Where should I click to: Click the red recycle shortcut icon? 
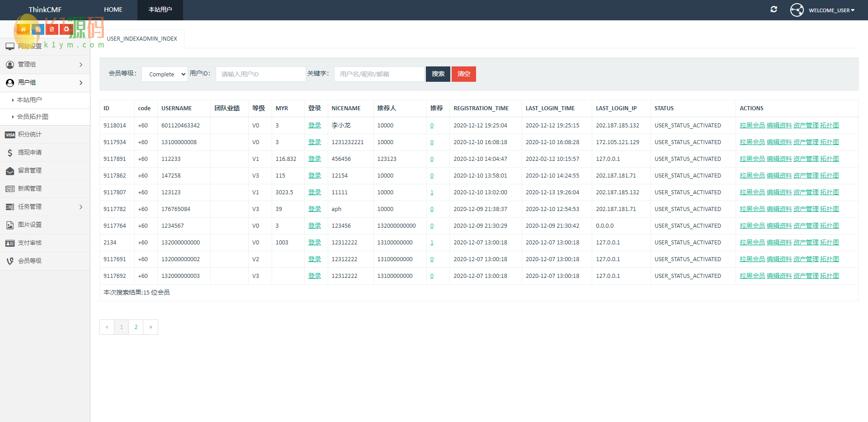66,29
